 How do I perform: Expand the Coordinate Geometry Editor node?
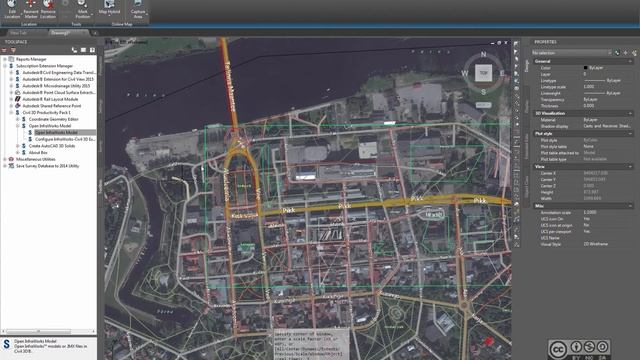coord(18,119)
